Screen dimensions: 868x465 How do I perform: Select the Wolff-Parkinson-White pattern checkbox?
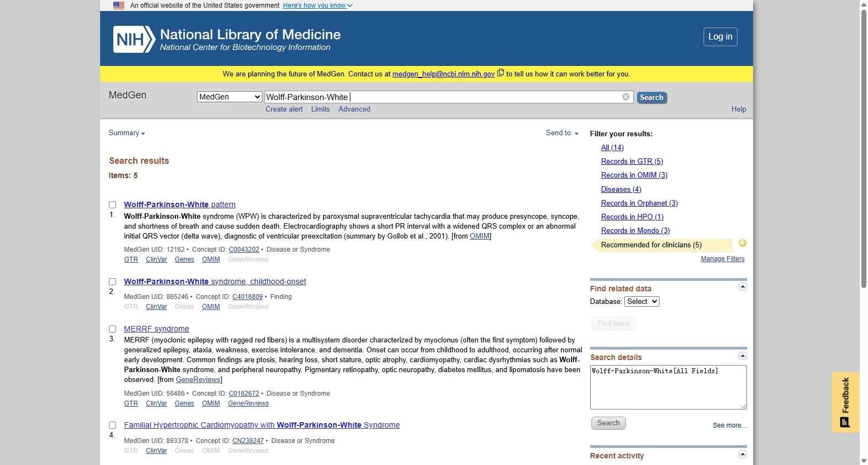tap(112, 205)
